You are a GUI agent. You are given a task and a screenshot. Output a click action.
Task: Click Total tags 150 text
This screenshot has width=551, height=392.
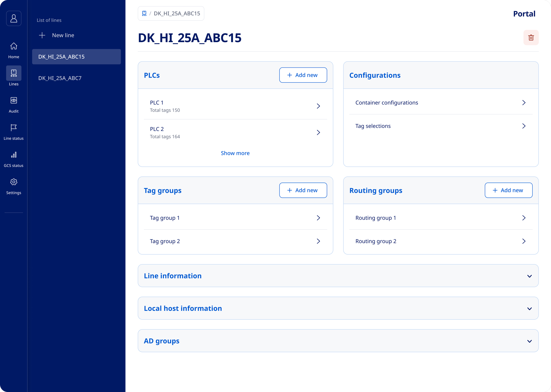pos(165,110)
